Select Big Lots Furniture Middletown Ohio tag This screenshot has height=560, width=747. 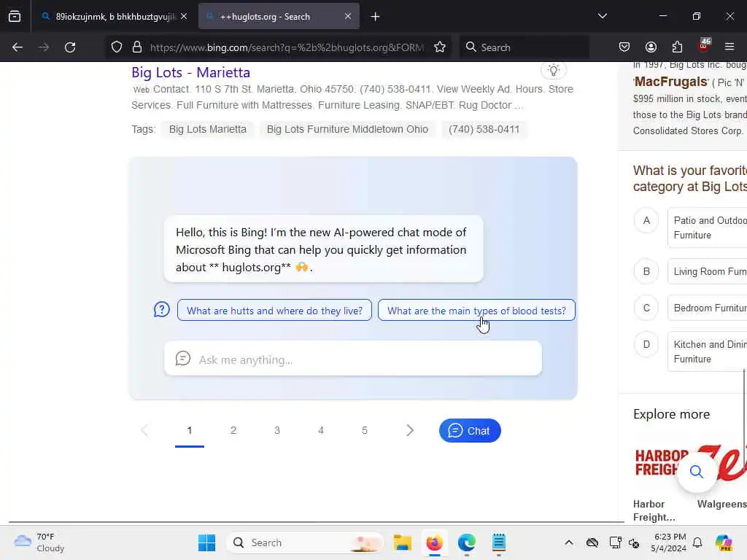(x=347, y=130)
